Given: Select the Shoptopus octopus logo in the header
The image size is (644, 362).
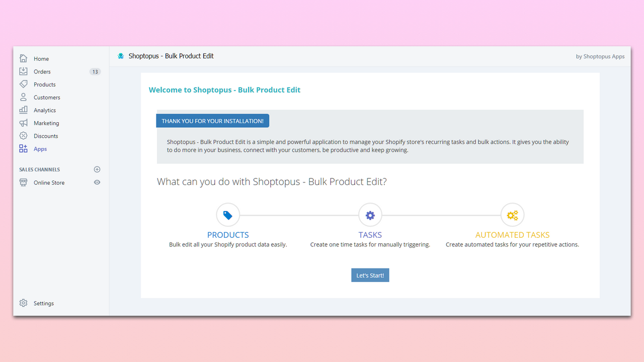Looking at the screenshot, I should (121, 56).
